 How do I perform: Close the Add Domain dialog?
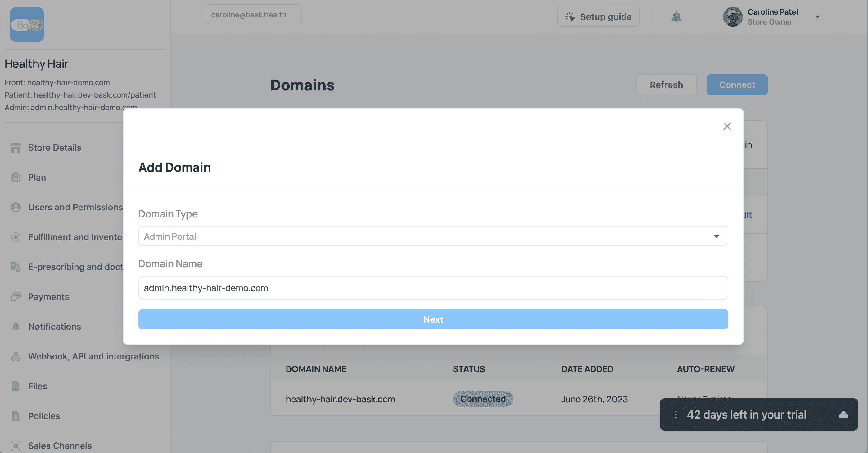click(x=727, y=126)
